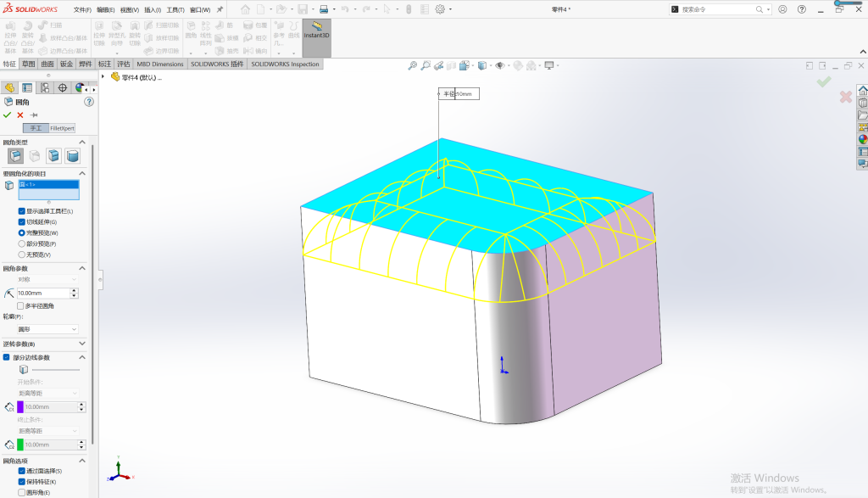Confirm the fillet with the green checkmark
The height and width of the screenshot is (498, 868).
(x=7, y=115)
